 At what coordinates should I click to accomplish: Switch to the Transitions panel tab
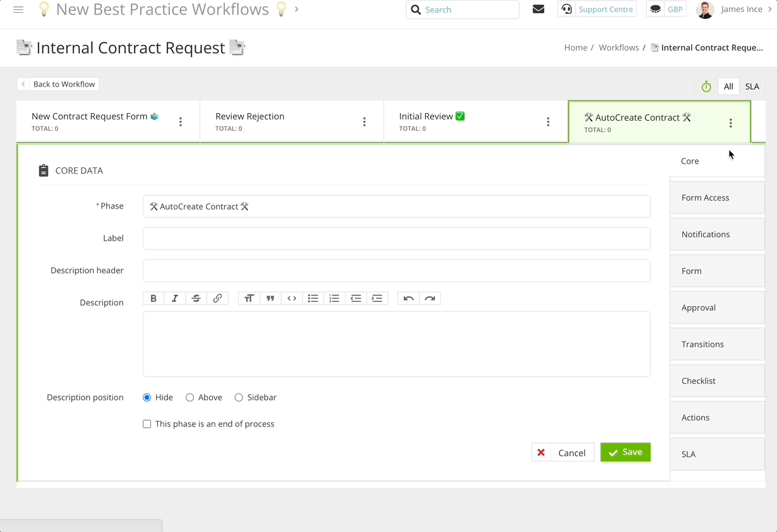point(702,344)
